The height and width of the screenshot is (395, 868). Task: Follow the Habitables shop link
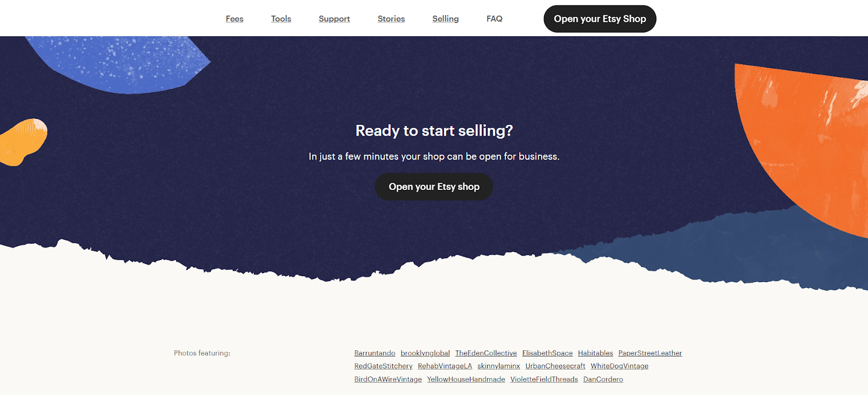596,353
